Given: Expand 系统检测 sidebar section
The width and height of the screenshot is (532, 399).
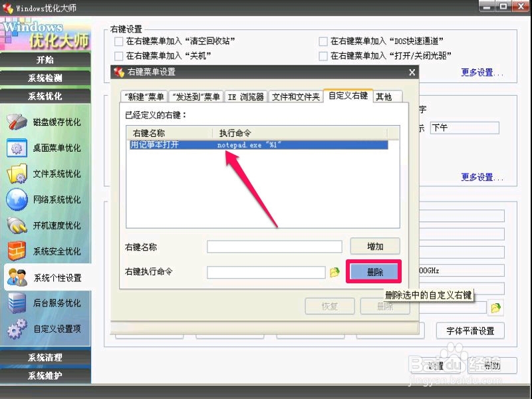Looking at the screenshot, I should click(x=45, y=78).
